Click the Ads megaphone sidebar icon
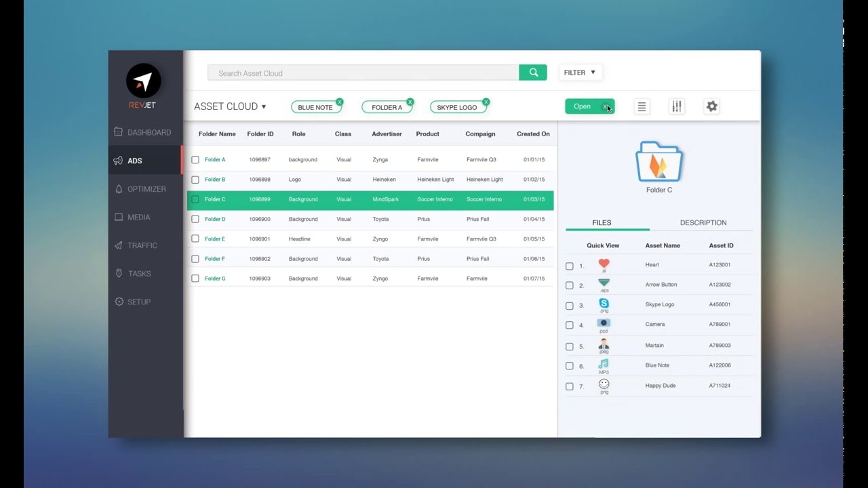 click(118, 161)
